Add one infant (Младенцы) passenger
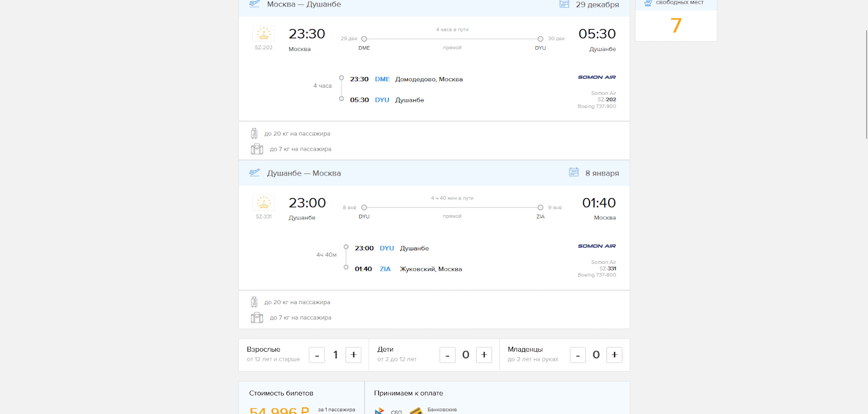The height and width of the screenshot is (414, 868). point(614,355)
